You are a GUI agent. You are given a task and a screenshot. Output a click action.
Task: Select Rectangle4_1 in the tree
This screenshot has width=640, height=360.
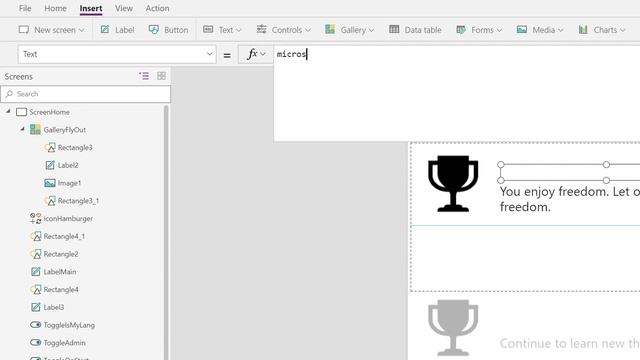64,236
